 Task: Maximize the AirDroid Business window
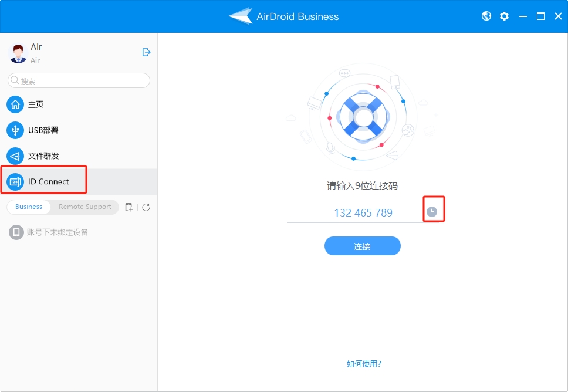(x=540, y=16)
